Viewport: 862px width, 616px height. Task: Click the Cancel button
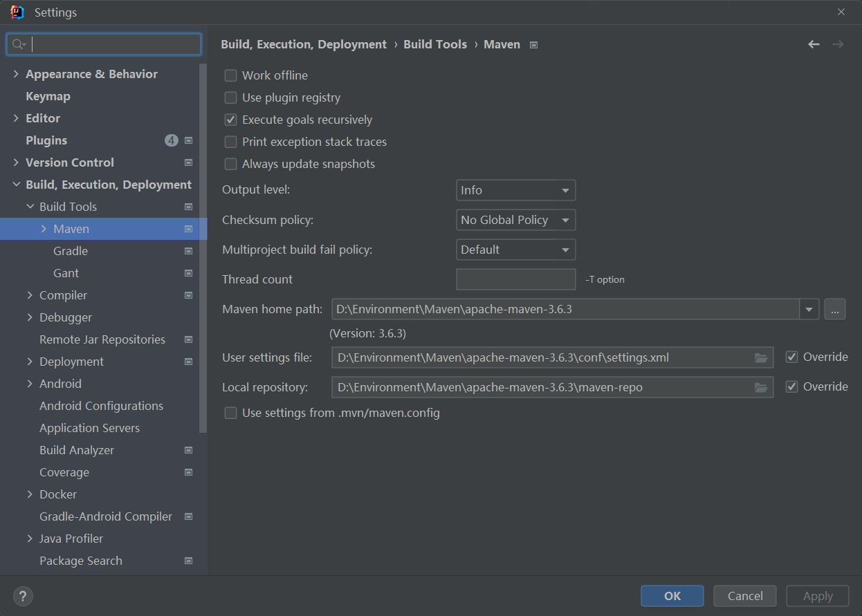tap(745, 596)
